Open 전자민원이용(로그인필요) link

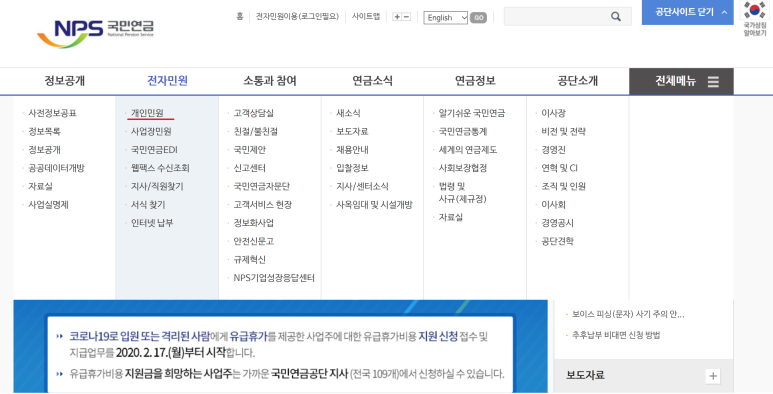[297, 16]
